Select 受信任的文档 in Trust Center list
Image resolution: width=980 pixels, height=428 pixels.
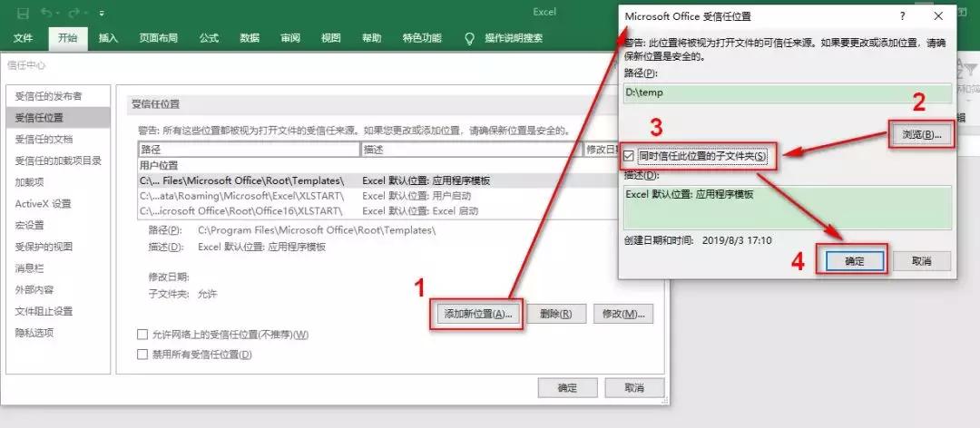pos(58,139)
